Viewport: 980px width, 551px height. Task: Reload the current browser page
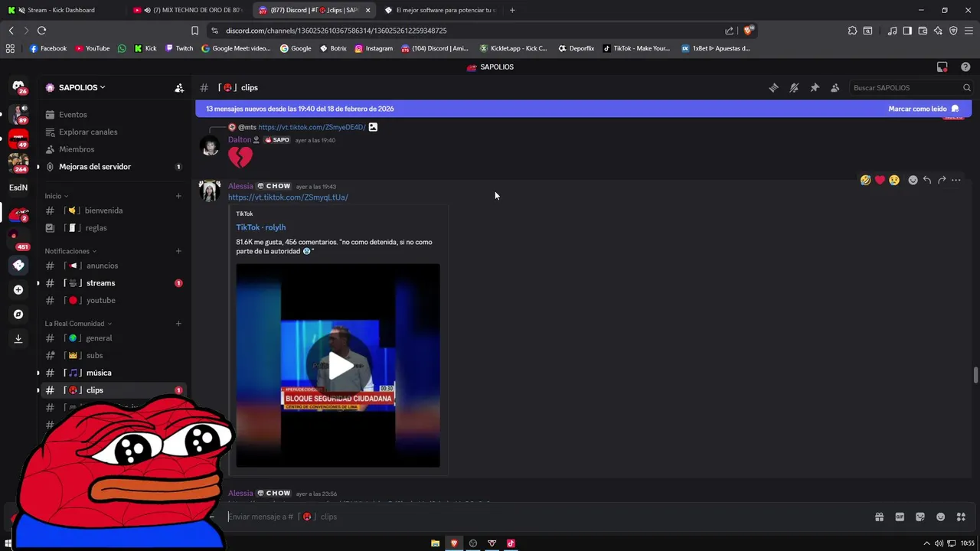click(41, 31)
